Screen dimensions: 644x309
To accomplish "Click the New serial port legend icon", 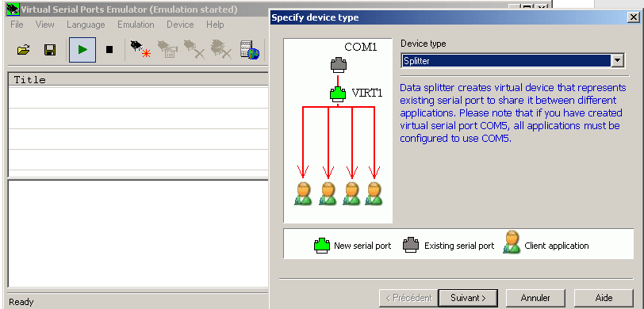I will pyautogui.click(x=322, y=246).
